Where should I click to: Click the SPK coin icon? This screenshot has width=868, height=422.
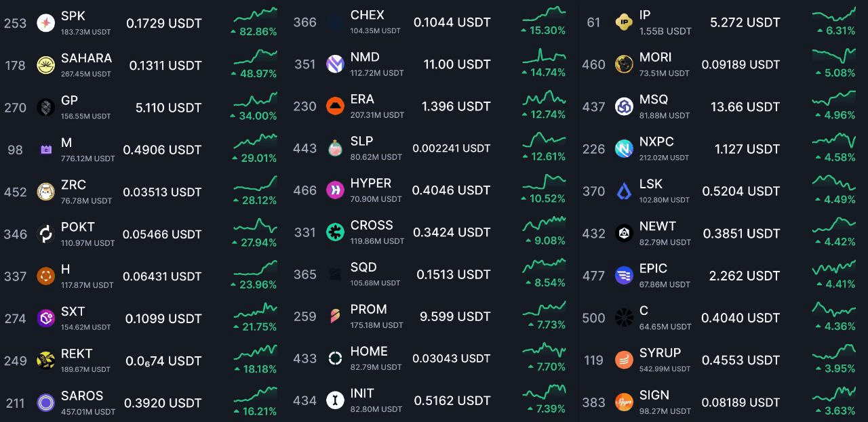pos(46,23)
